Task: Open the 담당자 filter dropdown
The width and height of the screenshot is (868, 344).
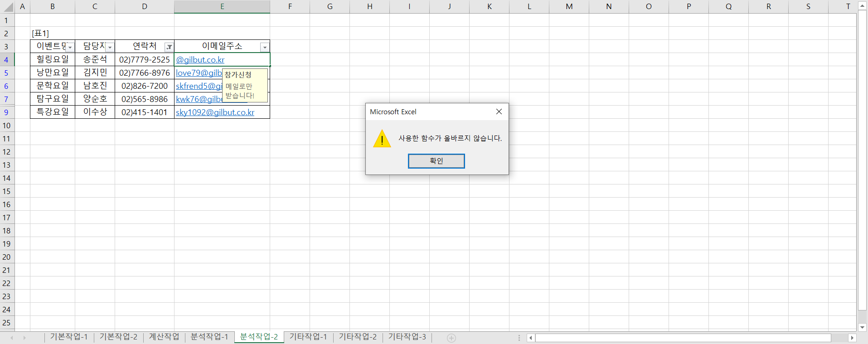Action: 110,47
